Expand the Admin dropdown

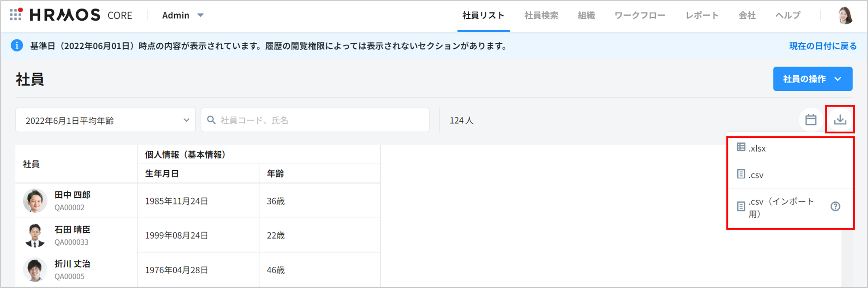[x=182, y=15]
